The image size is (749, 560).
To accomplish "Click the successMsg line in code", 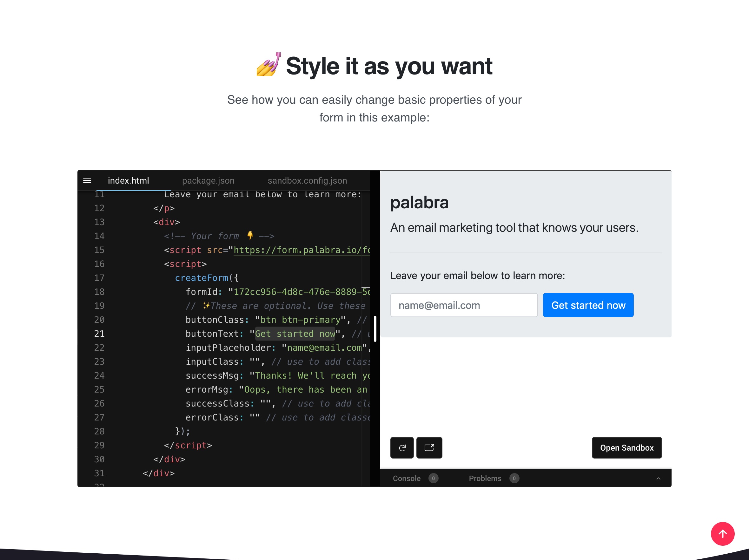I will click(277, 376).
